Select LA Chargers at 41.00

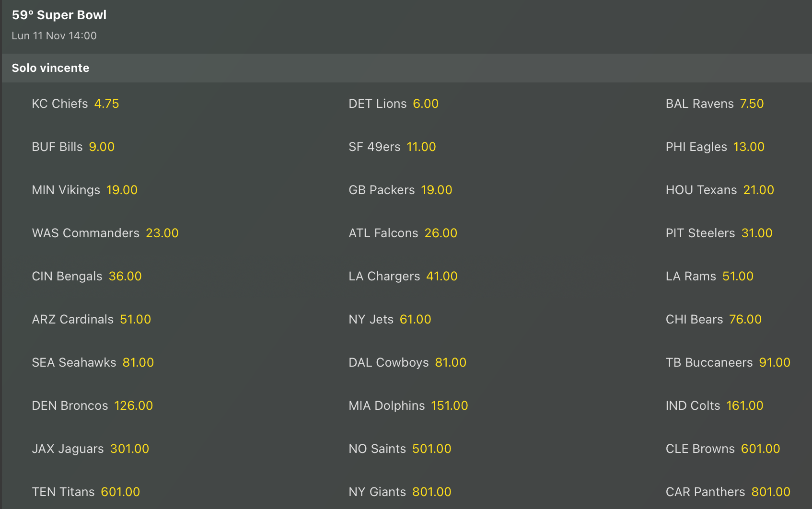(x=403, y=276)
